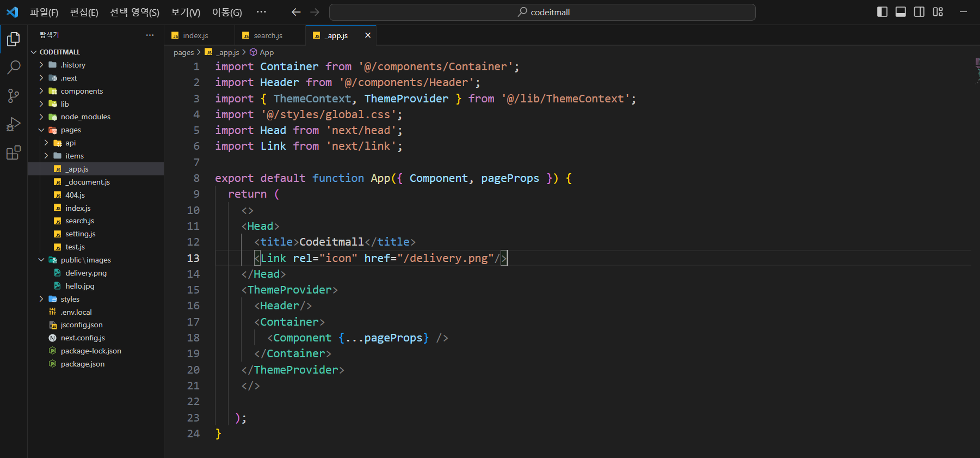Open _document.js in the file tree

[x=96, y=182]
